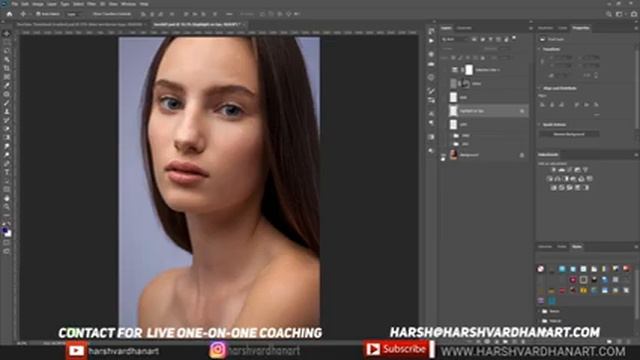The image size is (640, 360).
Task: Toggle lock all in Layers panel
Action: click(x=483, y=58)
